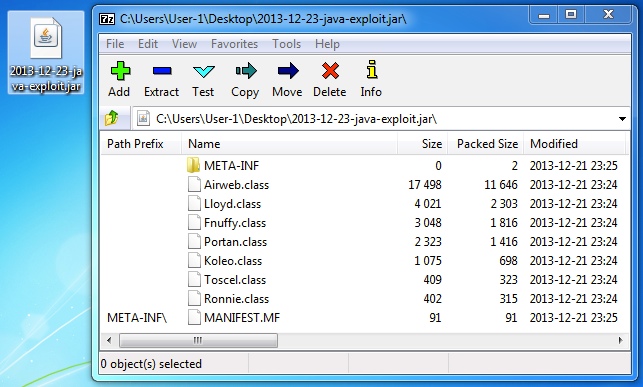Viewport: 643px width, 387px height.
Task: Minimize the 7-Zip window
Action: coord(544,16)
